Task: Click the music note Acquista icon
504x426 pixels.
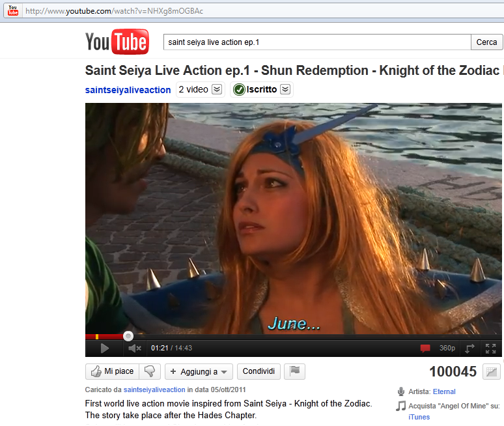Action: 401,406
